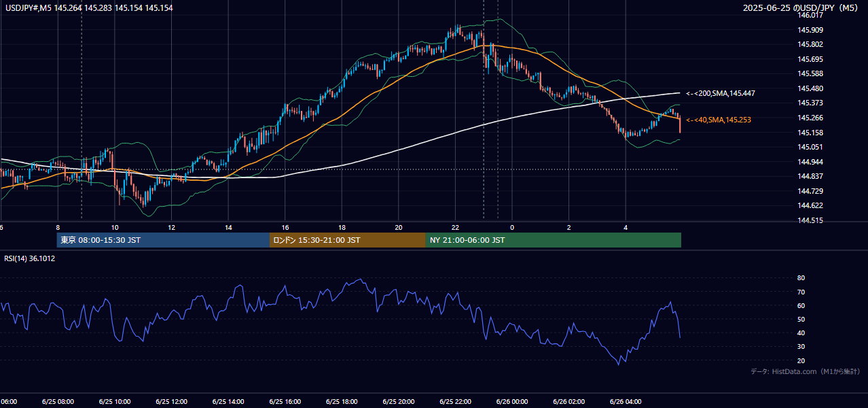The height and width of the screenshot is (408, 868).
Task: Select the NY 21:00-06:00 JST session bar
Action: (x=554, y=240)
